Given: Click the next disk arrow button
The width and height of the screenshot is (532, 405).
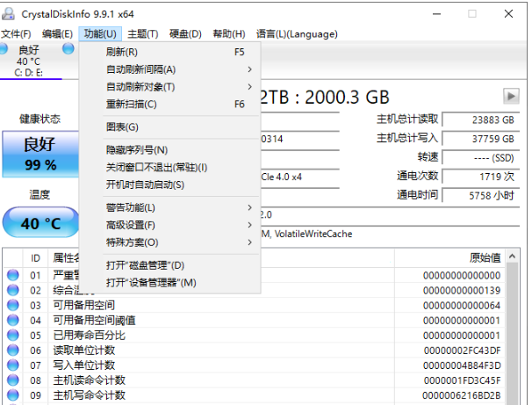Looking at the screenshot, I should point(511,97).
